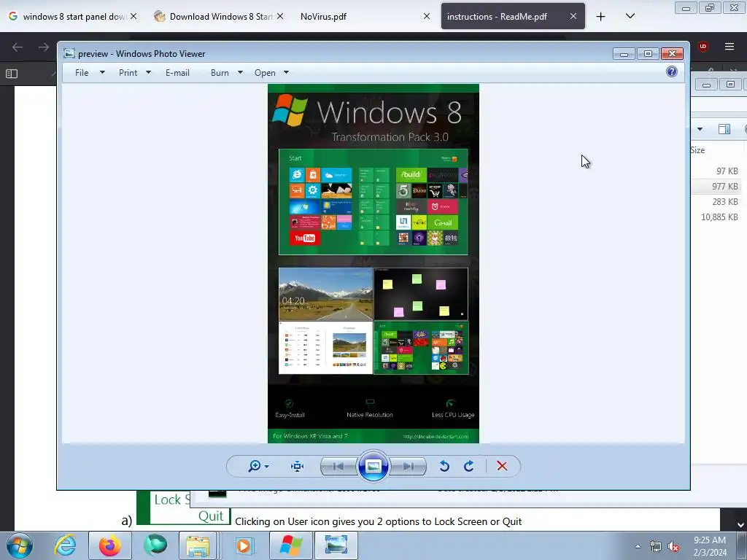Select the 10,885 KB file row in Explorer
The width and height of the screenshot is (747, 560).
716,217
